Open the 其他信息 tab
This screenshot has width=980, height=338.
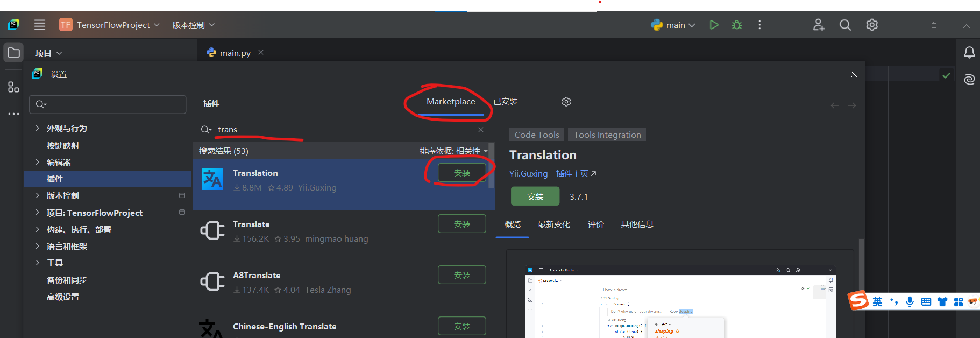(637, 224)
